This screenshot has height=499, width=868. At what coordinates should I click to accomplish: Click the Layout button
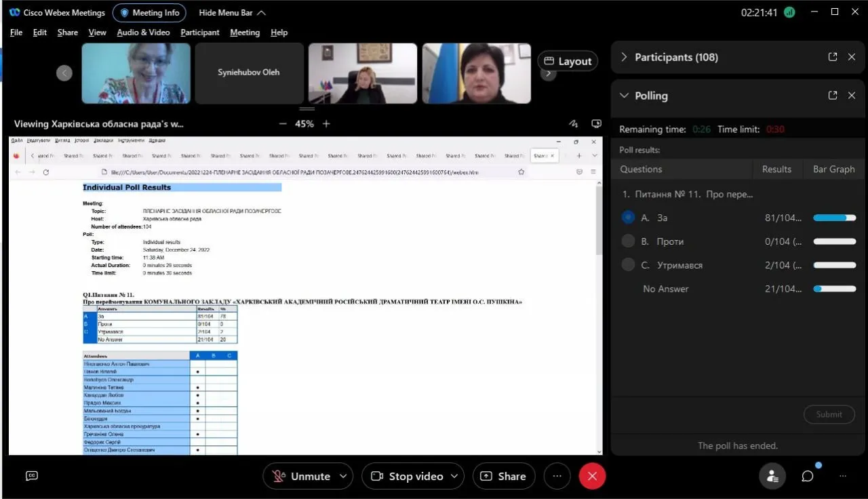coord(568,61)
